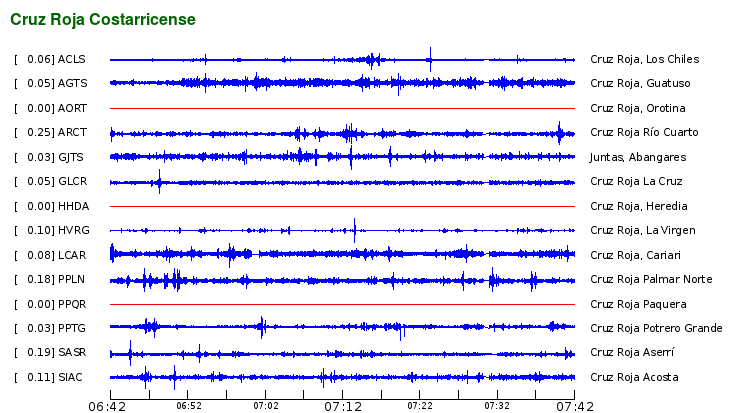Open the HVRG seismic trace
Image resolution: width=740 pixels, height=413 pixels.
pyautogui.click(x=343, y=230)
